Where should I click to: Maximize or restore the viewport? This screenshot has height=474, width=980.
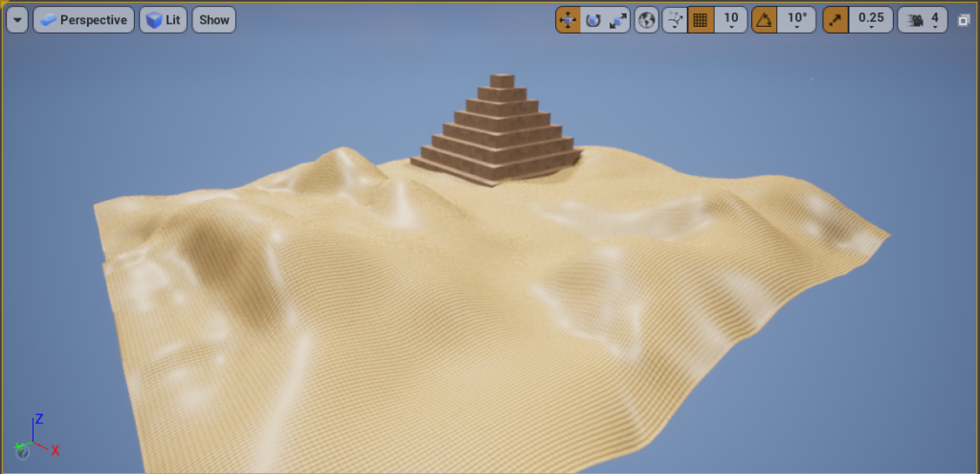coord(964,20)
